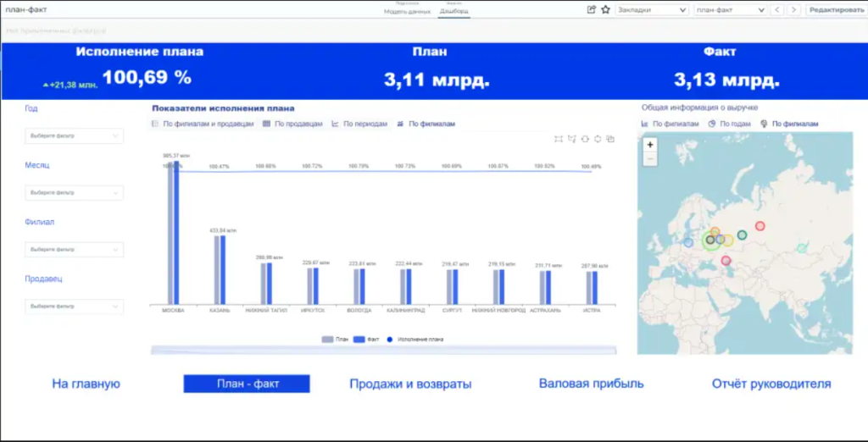Open the Продажи и возвраты page
The height and width of the screenshot is (442, 868).
(x=410, y=384)
